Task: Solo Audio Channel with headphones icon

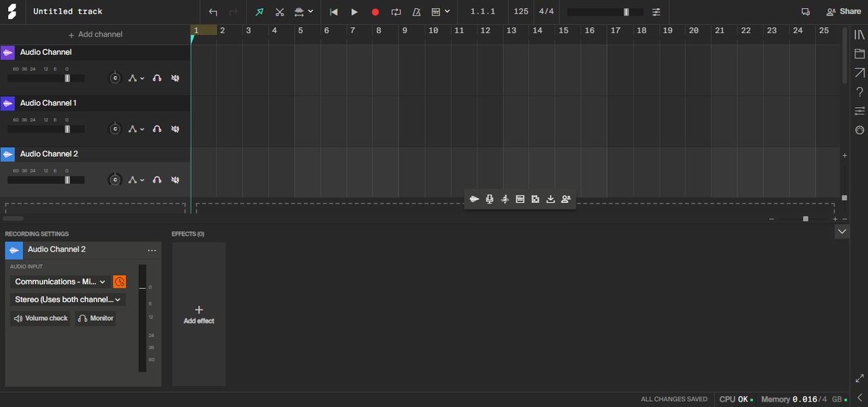Action: click(x=157, y=78)
